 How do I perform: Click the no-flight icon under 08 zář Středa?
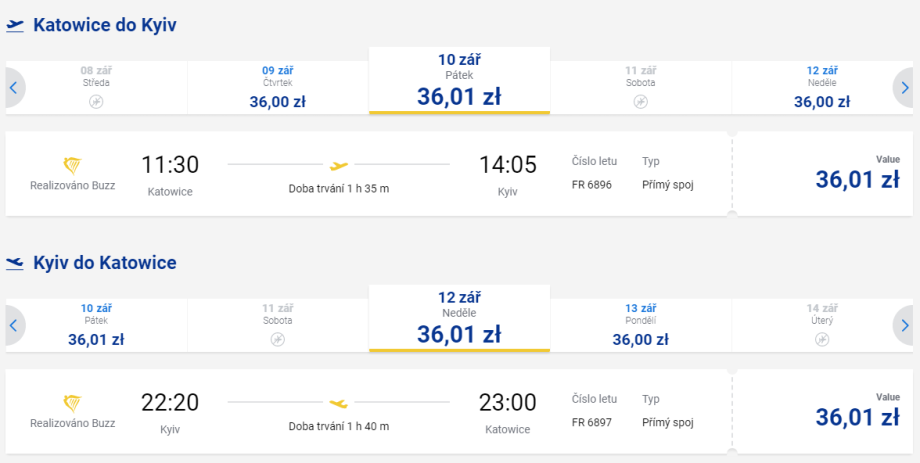(96, 102)
